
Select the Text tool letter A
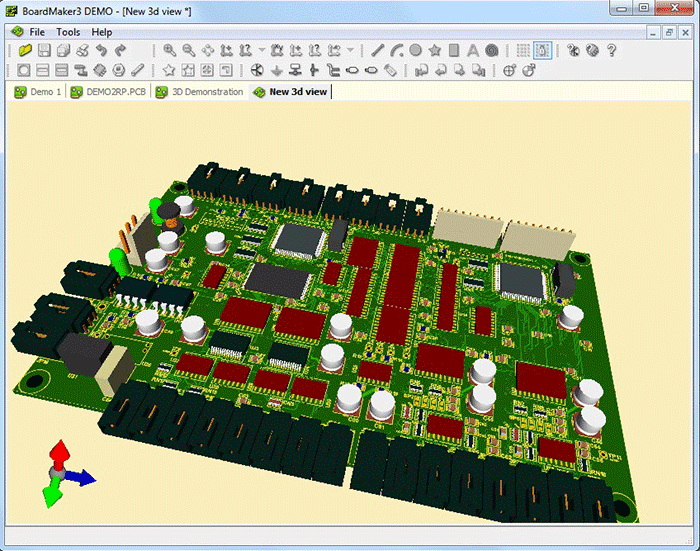(x=472, y=50)
